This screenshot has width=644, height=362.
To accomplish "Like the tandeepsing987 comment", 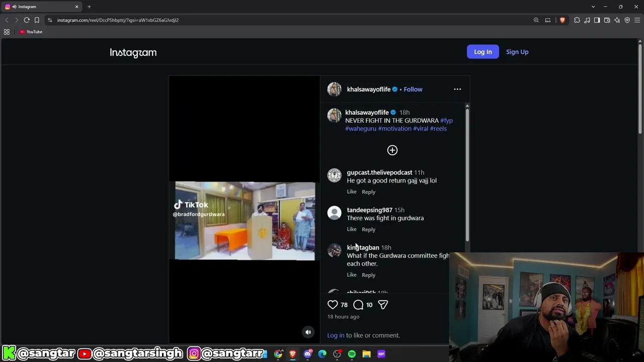I will click(352, 229).
